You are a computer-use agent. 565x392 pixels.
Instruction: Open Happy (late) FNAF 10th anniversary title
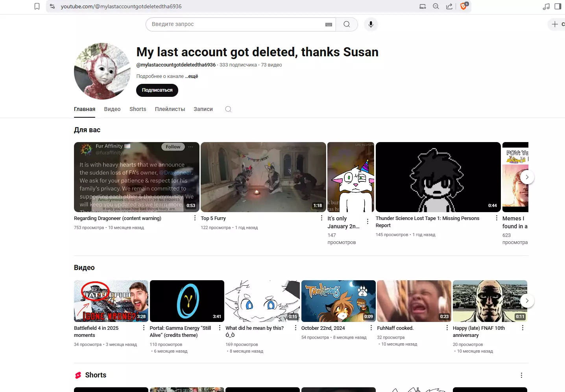point(479,332)
